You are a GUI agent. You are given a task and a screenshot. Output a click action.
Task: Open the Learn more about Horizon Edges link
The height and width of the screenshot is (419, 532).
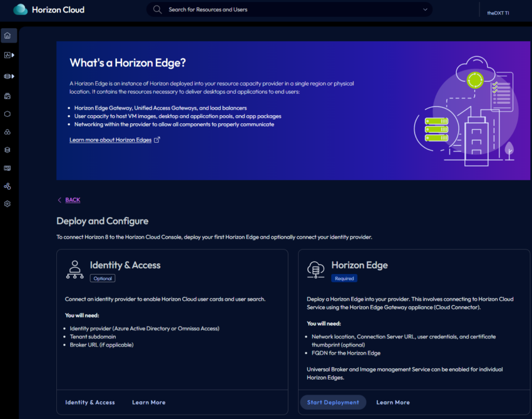[111, 140]
